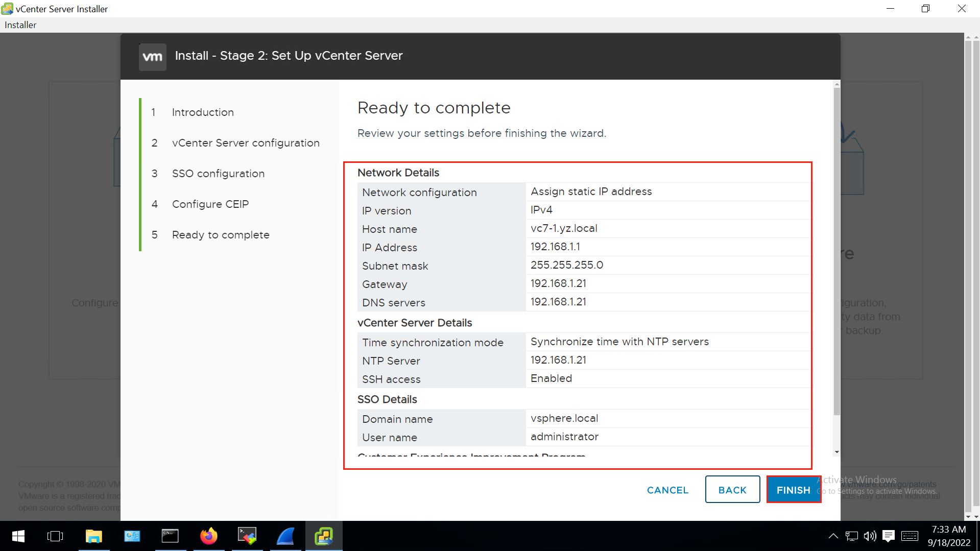The image size is (980, 551).
Task: Select User name value administrator
Action: coord(564,437)
